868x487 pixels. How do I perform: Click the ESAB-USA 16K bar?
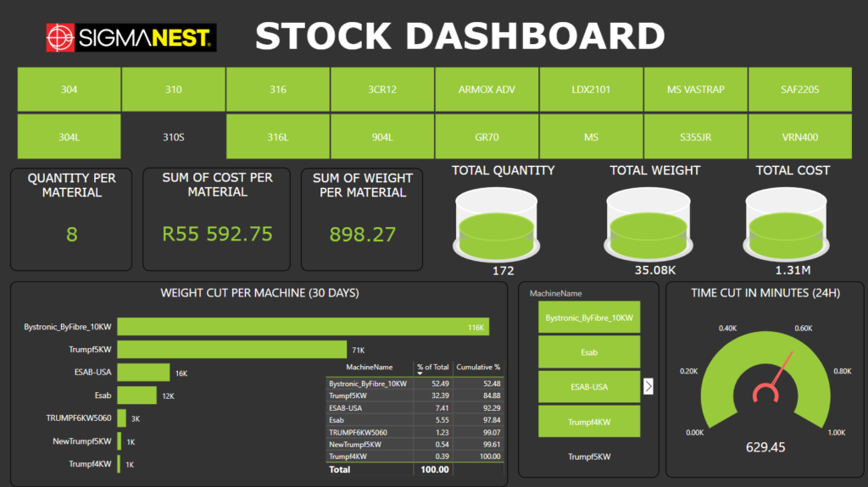click(x=143, y=373)
